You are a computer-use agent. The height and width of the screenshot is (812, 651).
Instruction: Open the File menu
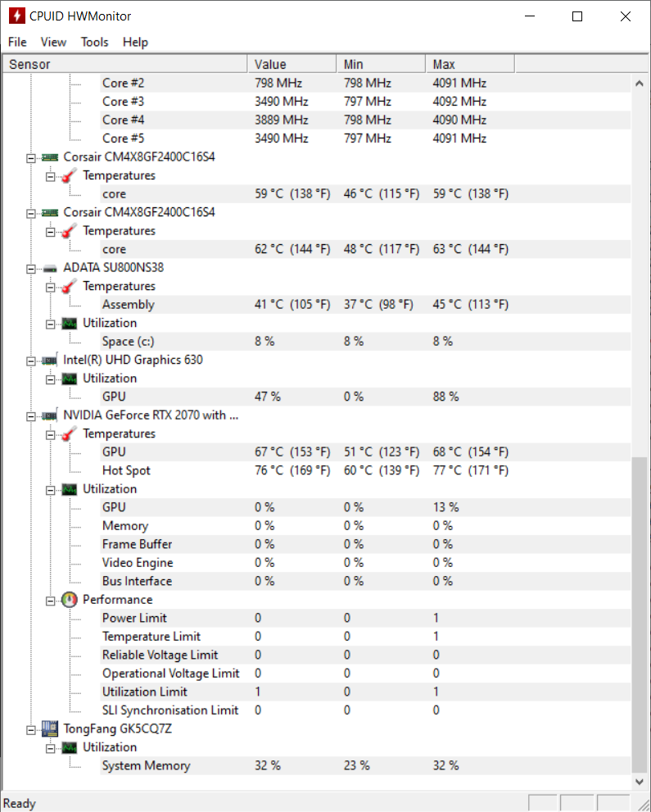click(17, 42)
